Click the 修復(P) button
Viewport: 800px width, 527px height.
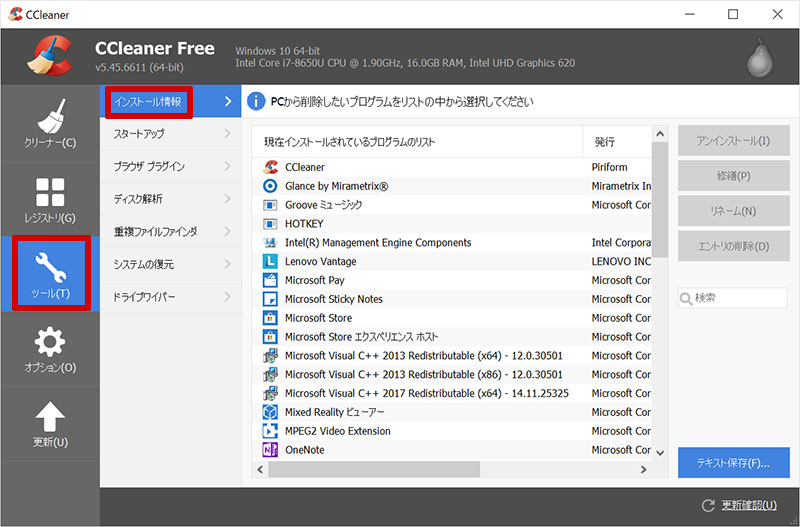[x=734, y=176]
